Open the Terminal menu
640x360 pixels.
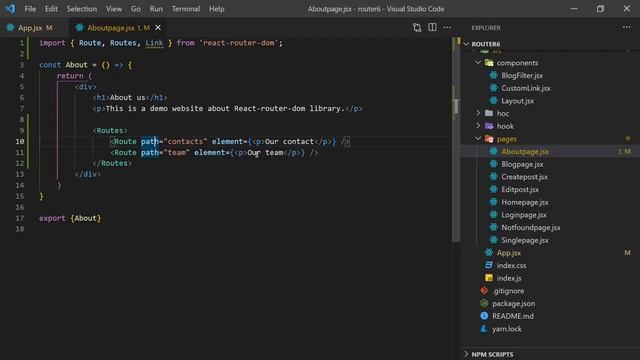(186, 9)
